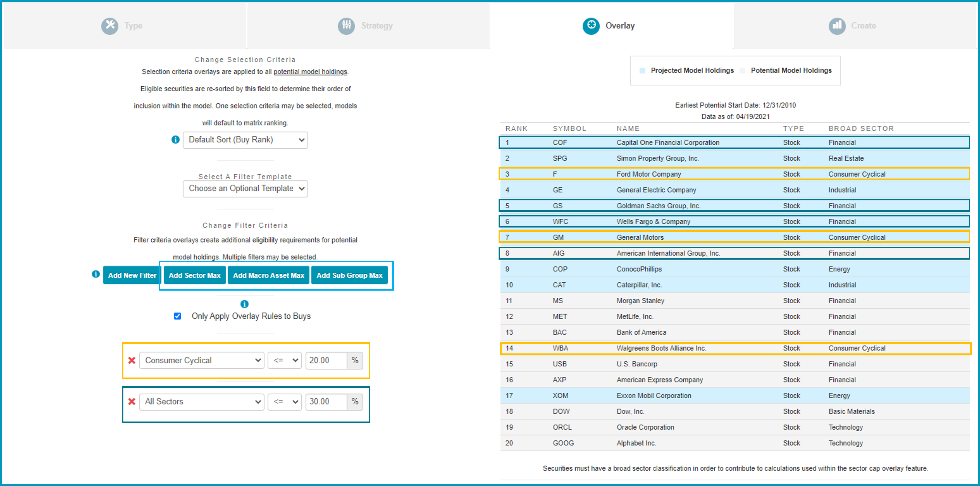Select Walgreens Boots Alliance Inc. name

pyautogui.click(x=661, y=348)
